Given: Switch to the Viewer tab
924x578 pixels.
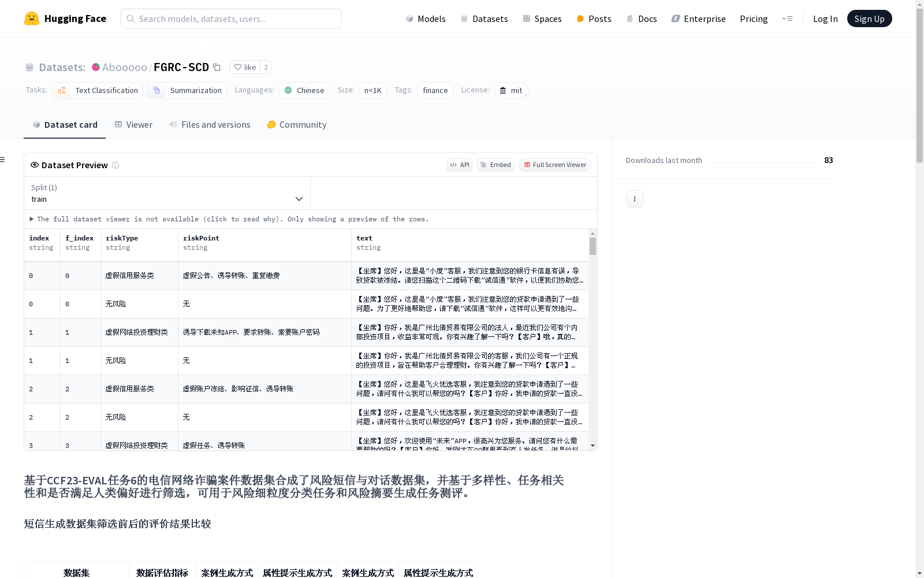Looking at the screenshot, I should click(133, 125).
